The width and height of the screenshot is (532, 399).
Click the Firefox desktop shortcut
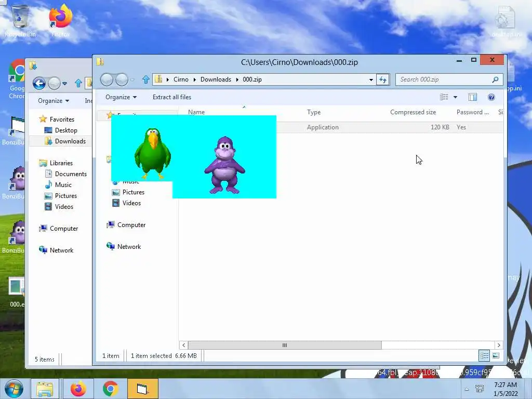pos(61,20)
